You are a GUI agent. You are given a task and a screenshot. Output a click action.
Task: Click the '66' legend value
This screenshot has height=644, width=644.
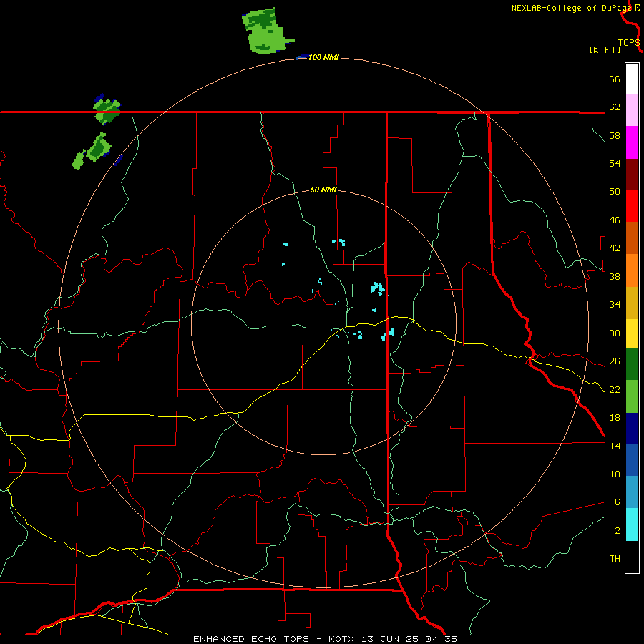(x=615, y=79)
